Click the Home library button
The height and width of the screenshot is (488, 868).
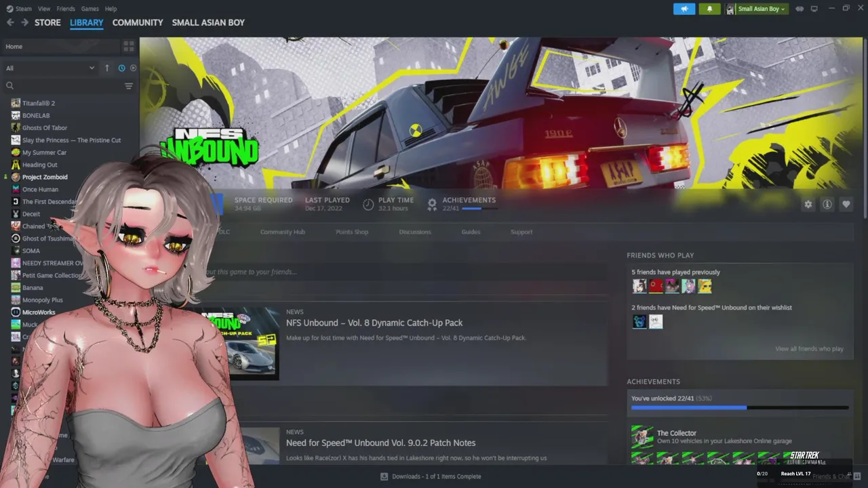[60, 46]
